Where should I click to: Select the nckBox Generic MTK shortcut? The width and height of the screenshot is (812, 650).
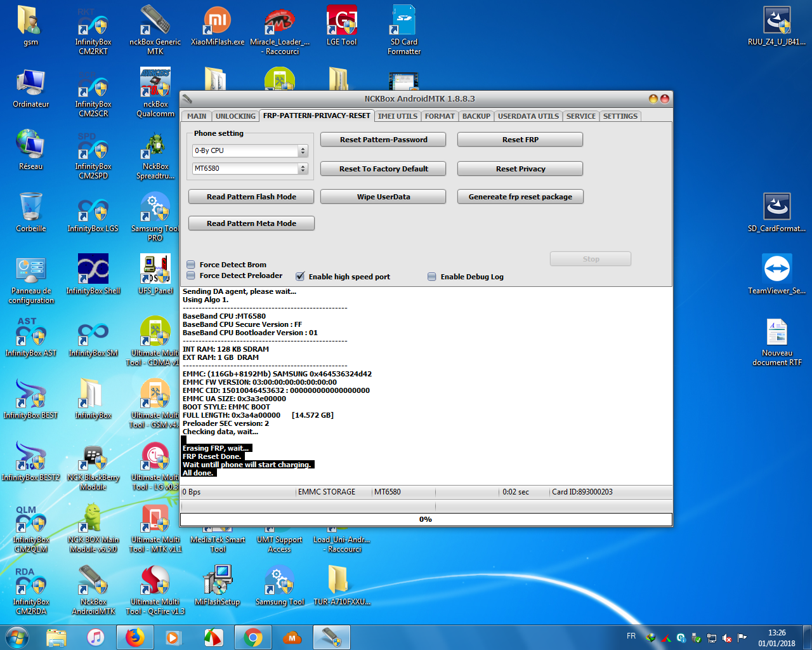pos(155,30)
